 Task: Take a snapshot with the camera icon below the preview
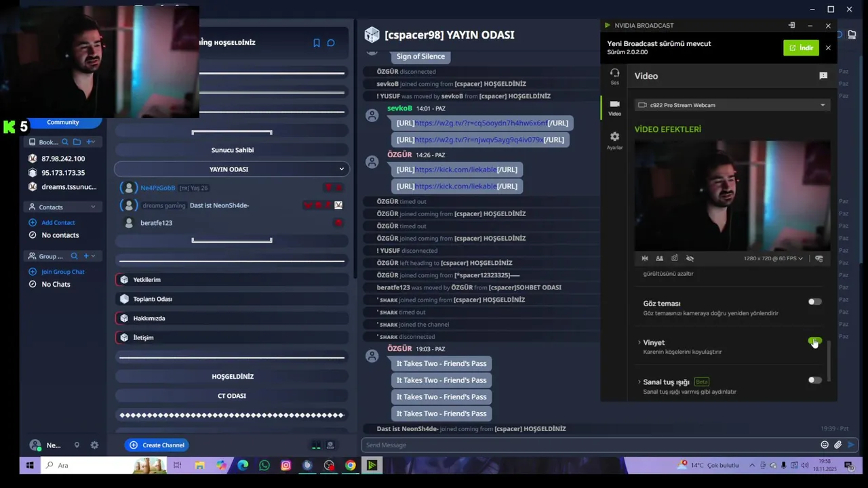click(x=675, y=258)
